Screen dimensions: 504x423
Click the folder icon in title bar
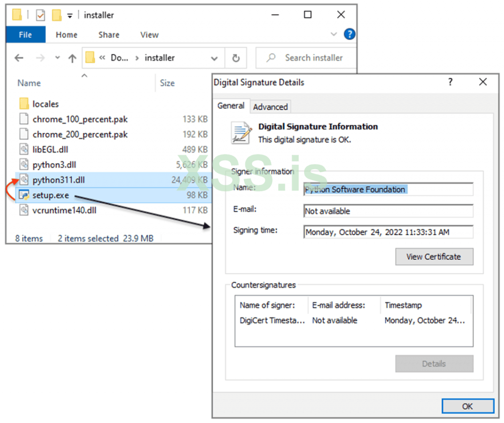coord(17,15)
